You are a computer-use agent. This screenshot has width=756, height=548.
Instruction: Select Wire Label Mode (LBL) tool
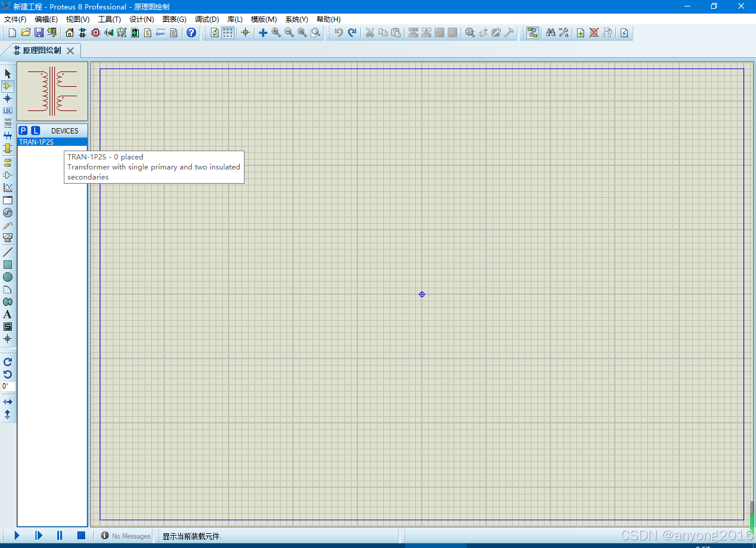[x=8, y=111]
